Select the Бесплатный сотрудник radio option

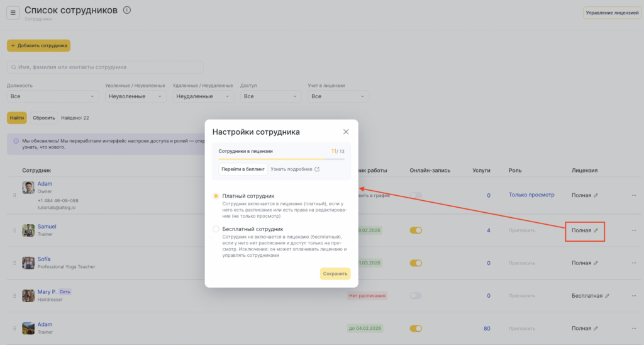pyautogui.click(x=216, y=229)
